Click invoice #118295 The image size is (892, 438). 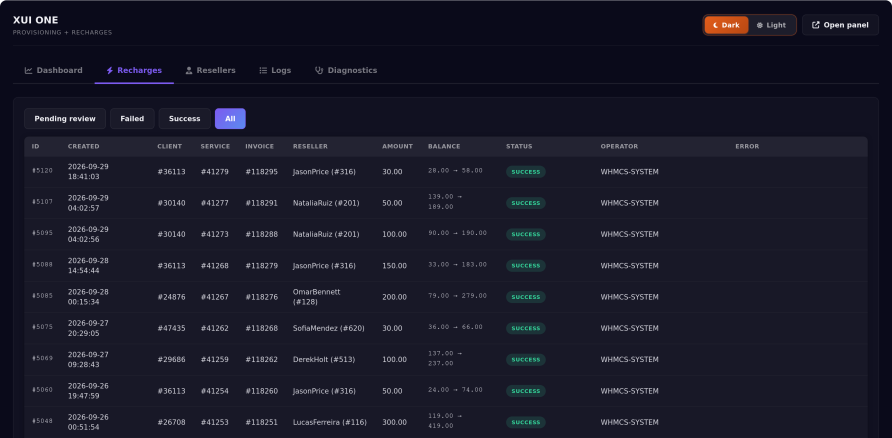[x=262, y=172]
